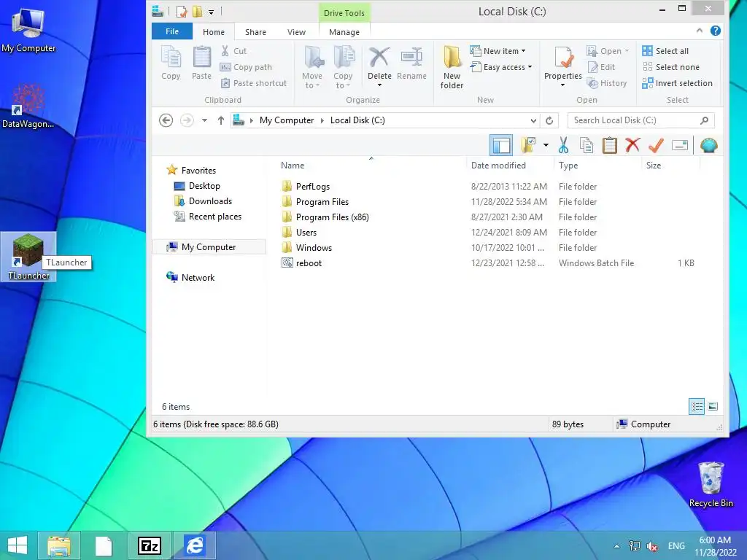
Task: Click Cut scissors in the ribbon
Action: coord(233,51)
